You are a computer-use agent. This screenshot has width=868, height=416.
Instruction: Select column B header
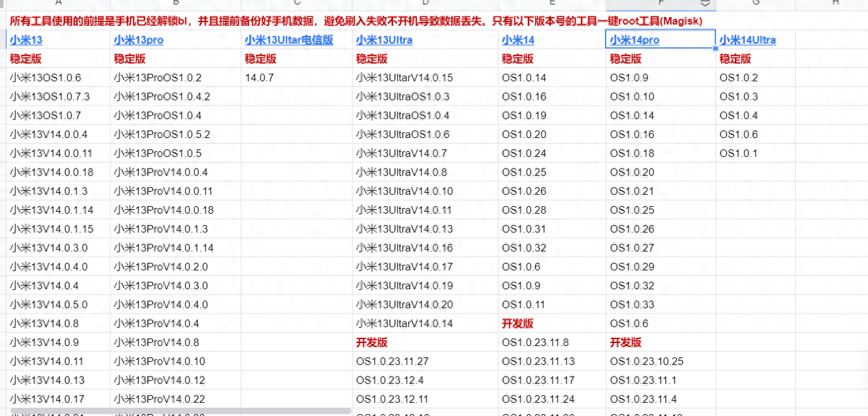175,4
